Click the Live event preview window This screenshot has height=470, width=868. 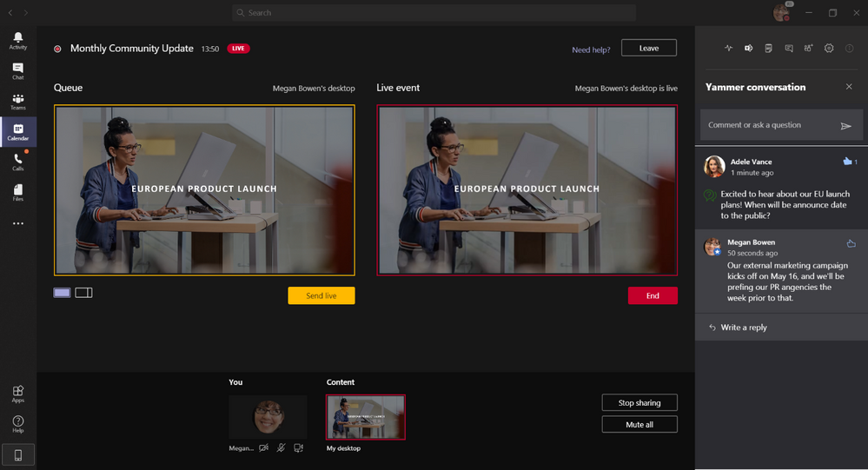[527, 190]
